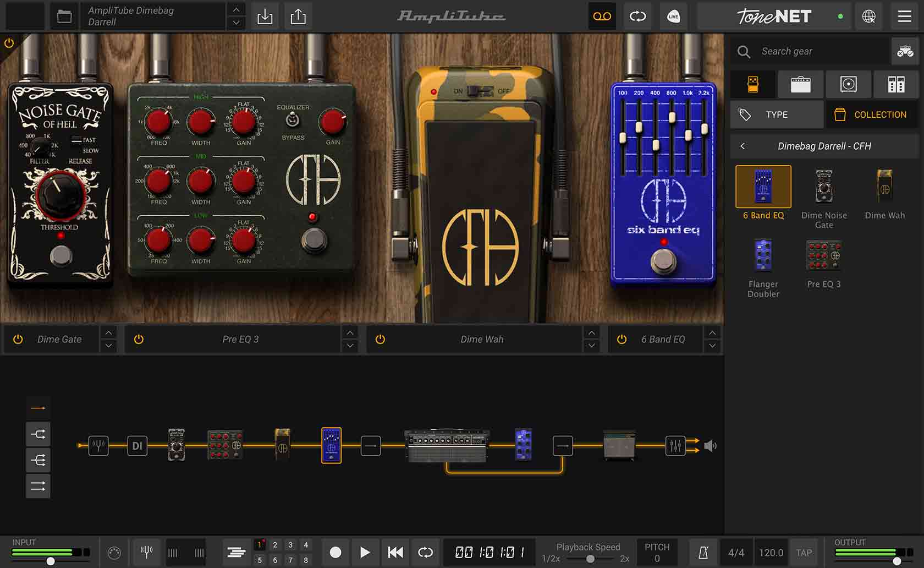Viewport: 924px width, 568px height.
Task: Select the serial signal routing icon
Action: click(38, 408)
